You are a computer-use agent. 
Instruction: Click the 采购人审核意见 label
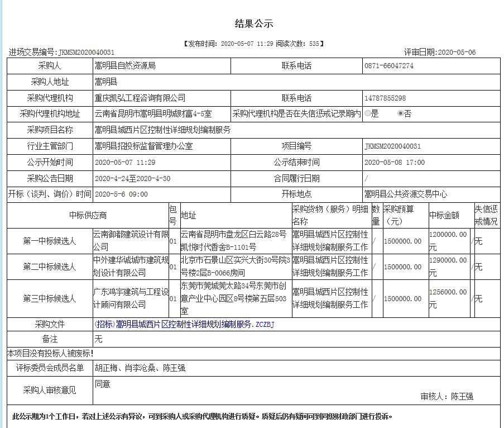(50, 391)
